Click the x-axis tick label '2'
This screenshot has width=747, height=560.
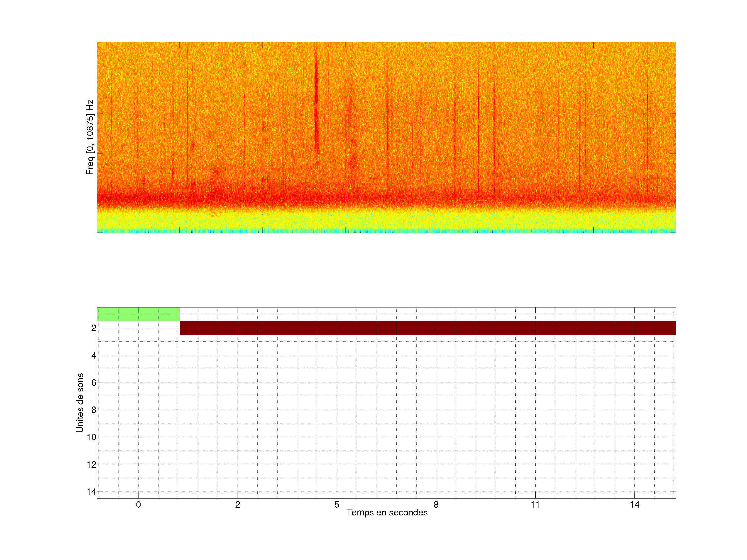[x=238, y=505]
